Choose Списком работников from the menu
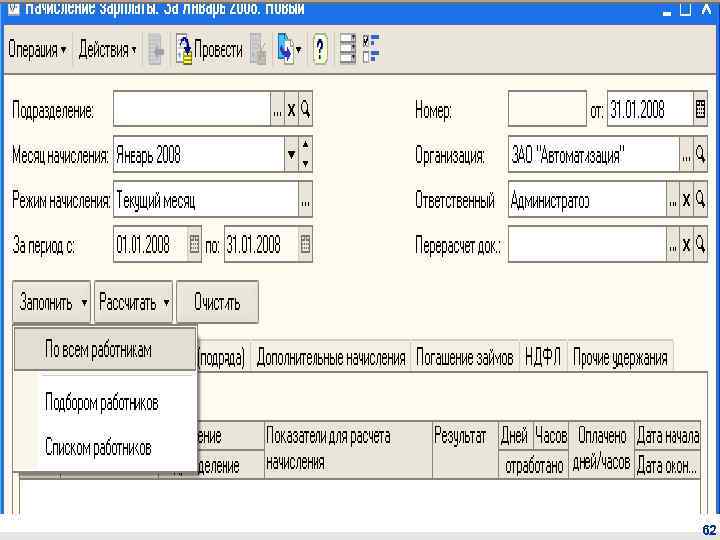Screen dimensions: 720x540 pyautogui.click(x=105, y=447)
